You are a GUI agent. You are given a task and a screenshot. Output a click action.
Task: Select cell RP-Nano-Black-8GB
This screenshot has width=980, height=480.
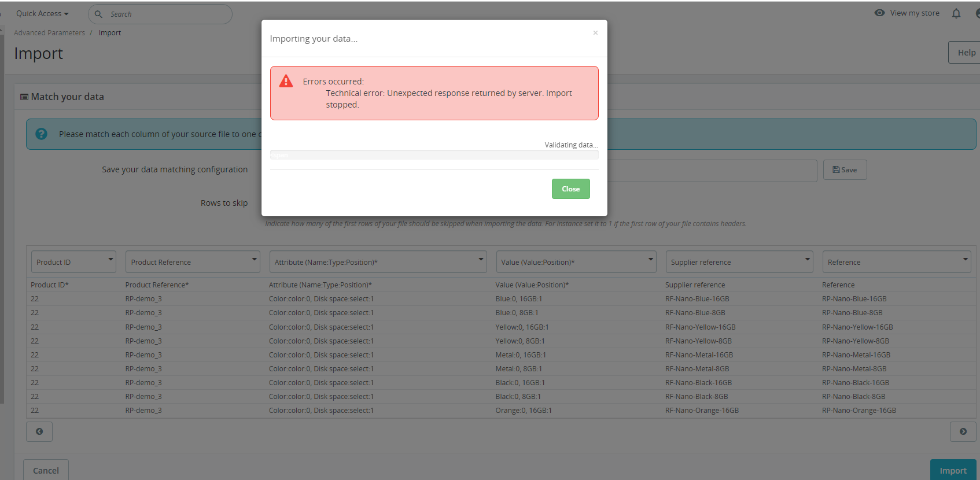853,397
